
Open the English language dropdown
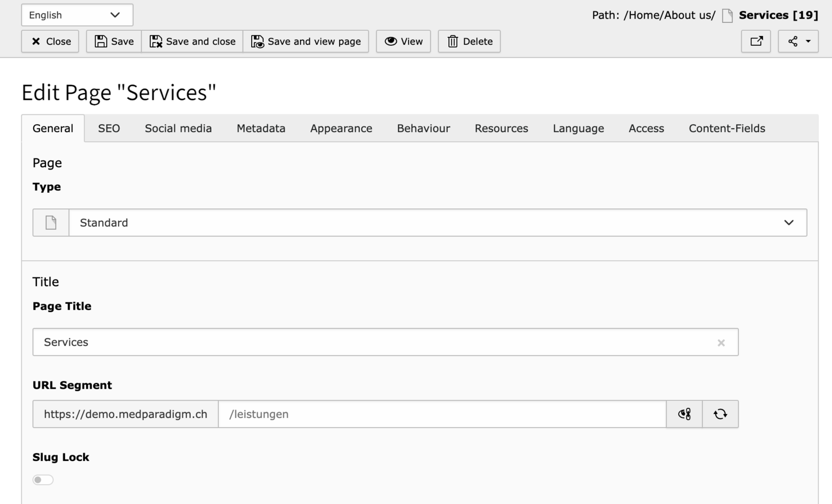pos(77,15)
